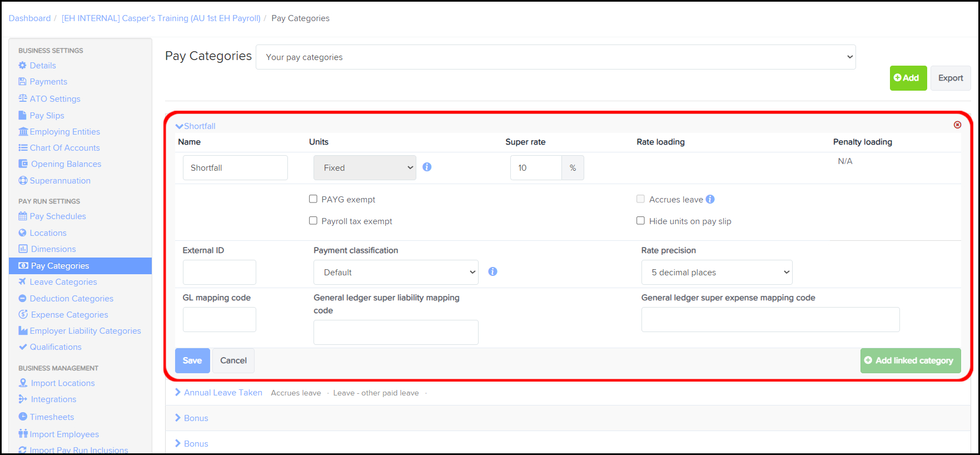Open Leave Categories in the sidebar
The width and height of the screenshot is (980, 455).
coord(63,282)
